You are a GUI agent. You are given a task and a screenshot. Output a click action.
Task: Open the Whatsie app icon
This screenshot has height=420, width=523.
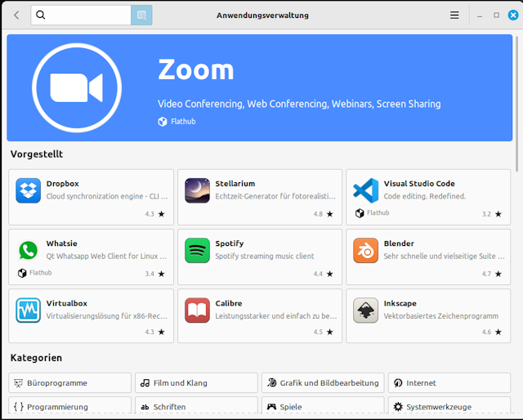click(x=29, y=251)
